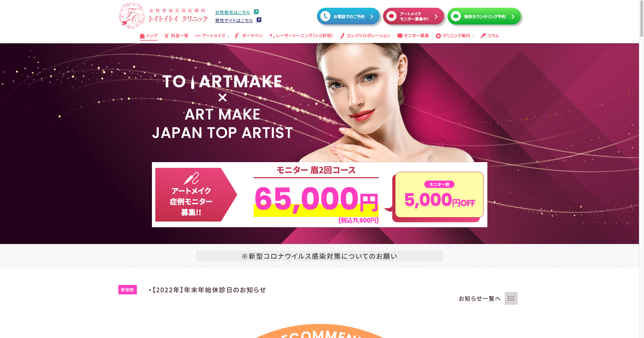Click the yen icon beside 料金一覧
Viewport: 644px width, 338px height.
[x=166, y=36]
